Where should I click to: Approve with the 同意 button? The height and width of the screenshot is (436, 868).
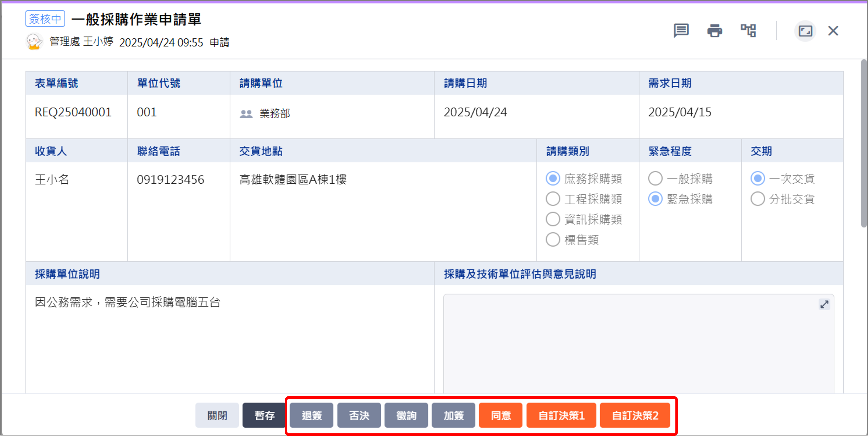click(x=501, y=415)
